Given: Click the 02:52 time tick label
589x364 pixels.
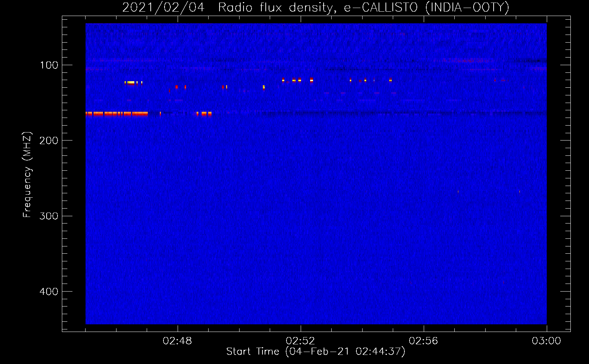Looking at the screenshot, I should pos(300,341).
